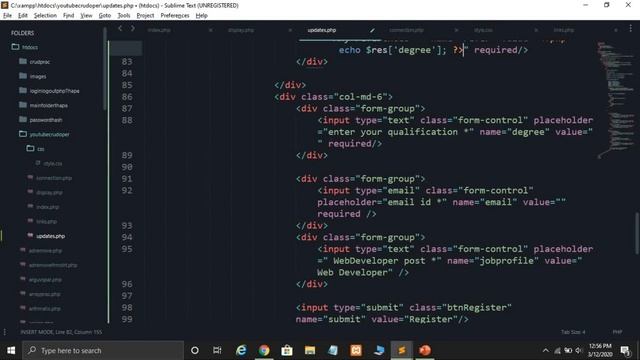Click the INSERT MODE line and column status
Image resolution: width=640 pixels, height=360 pixels.
tap(61, 332)
